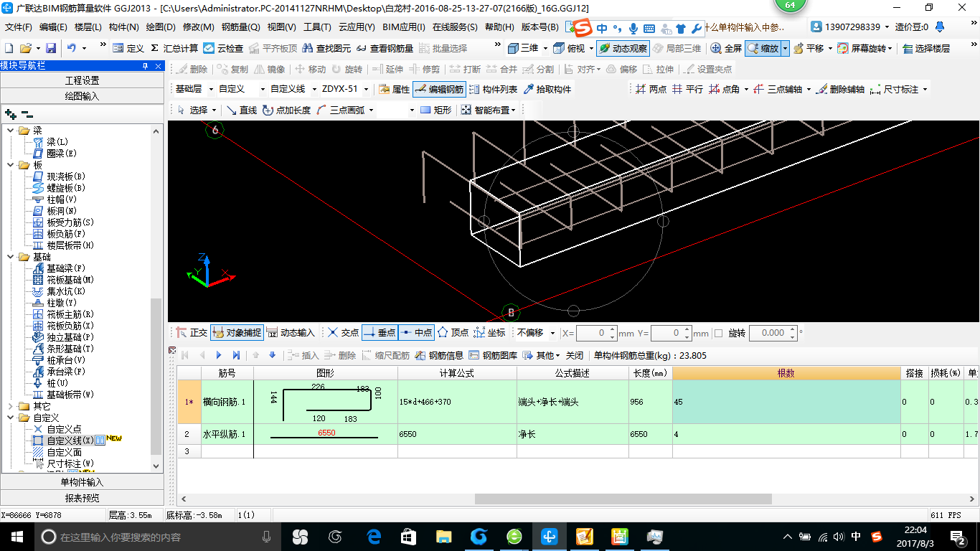Viewport: 980px width, 551px height.
Task: Open 文件(F) menu
Action: (19, 27)
